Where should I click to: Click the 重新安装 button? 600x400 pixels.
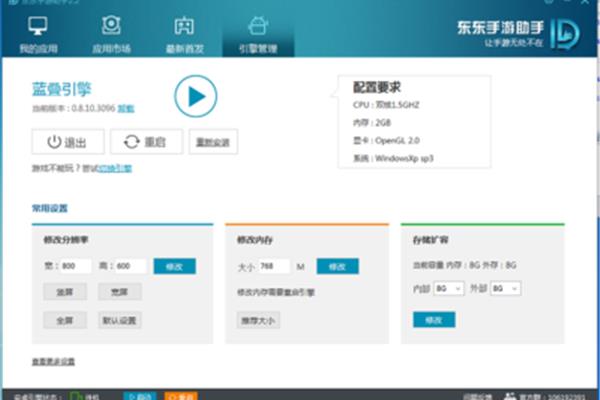[x=213, y=142]
